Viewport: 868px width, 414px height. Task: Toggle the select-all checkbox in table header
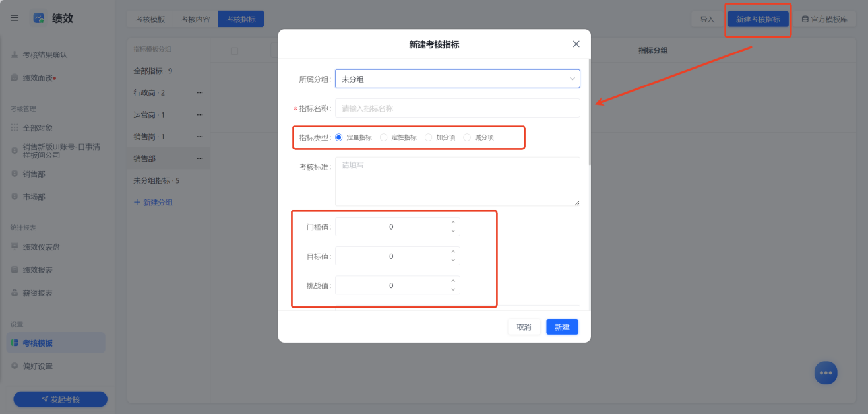[x=234, y=51]
